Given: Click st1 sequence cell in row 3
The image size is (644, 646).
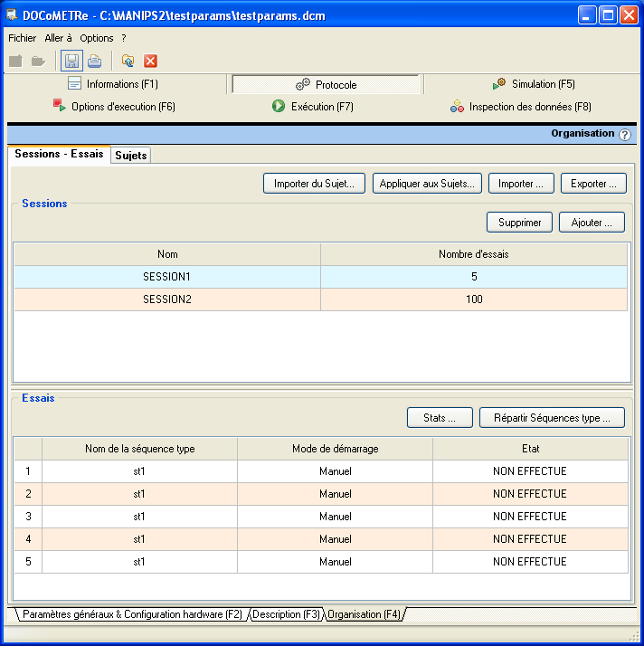Looking at the screenshot, I should (x=139, y=517).
